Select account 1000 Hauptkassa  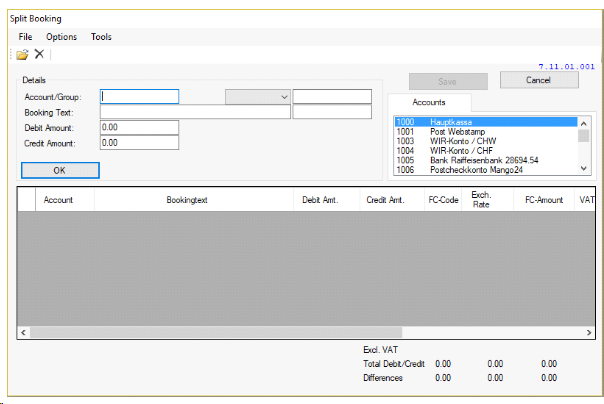point(486,122)
